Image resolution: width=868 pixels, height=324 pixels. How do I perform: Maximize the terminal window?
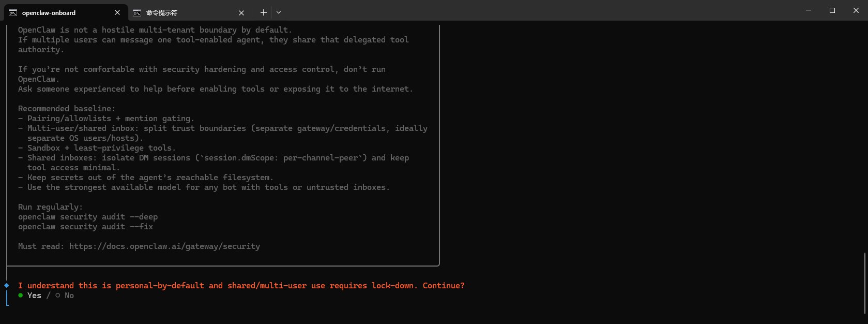[832, 10]
